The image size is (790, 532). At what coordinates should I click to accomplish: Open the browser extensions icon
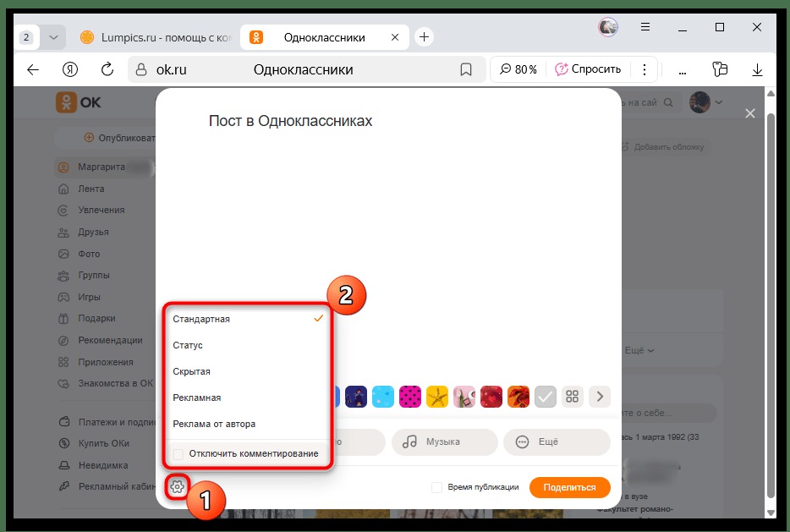[720, 69]
